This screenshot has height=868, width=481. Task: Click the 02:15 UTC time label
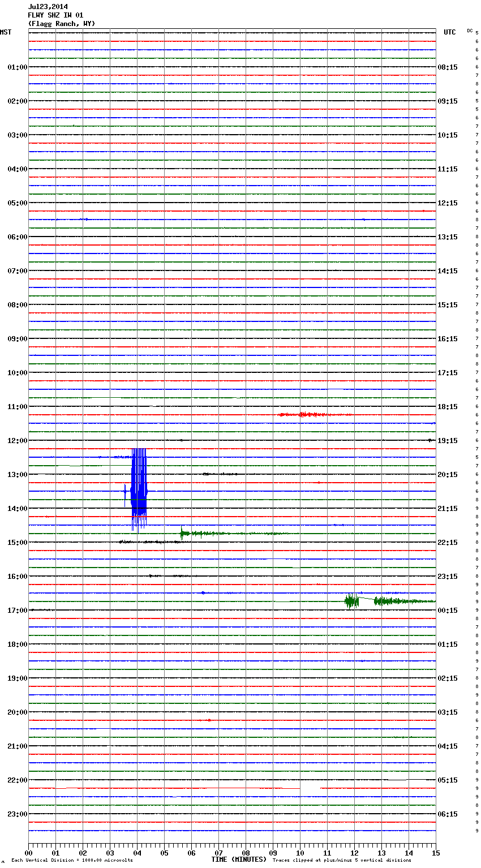pos(448,678)
